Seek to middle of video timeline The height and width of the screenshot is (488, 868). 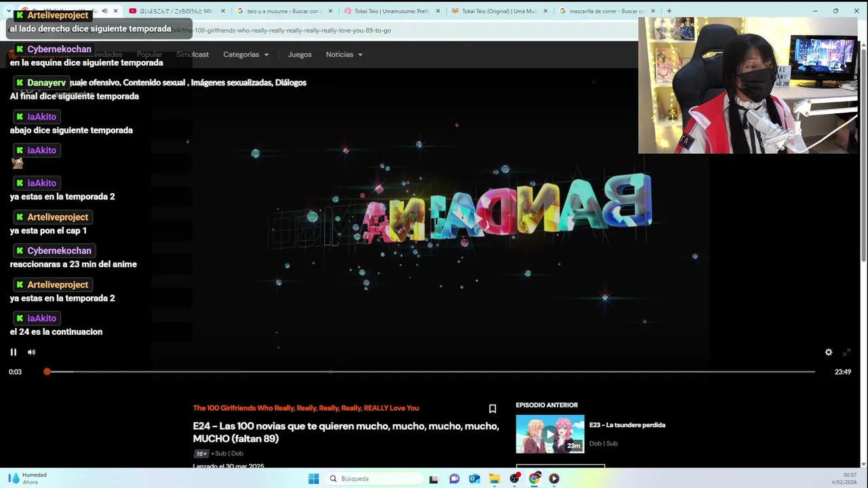(431, 371)
